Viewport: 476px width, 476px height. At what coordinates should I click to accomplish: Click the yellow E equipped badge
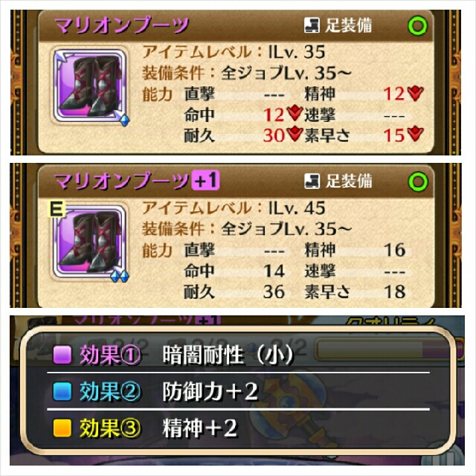pos(57,209)
